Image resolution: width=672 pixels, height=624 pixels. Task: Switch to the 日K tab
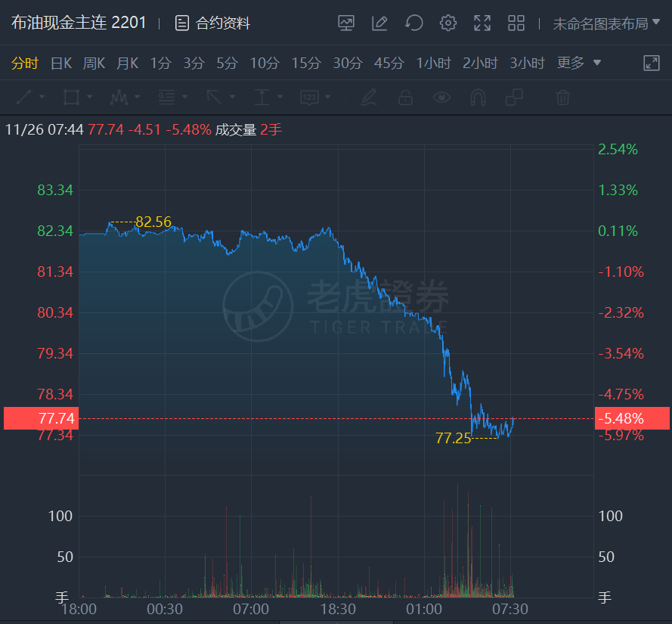[x=60, y=63]
